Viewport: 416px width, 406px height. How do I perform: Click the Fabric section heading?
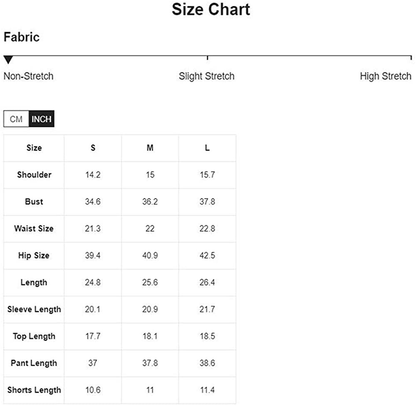coord(22,37)
